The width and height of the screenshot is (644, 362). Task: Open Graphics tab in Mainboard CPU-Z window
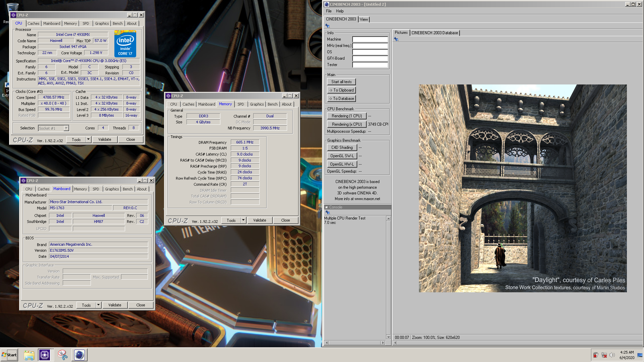tap(112, 189)
